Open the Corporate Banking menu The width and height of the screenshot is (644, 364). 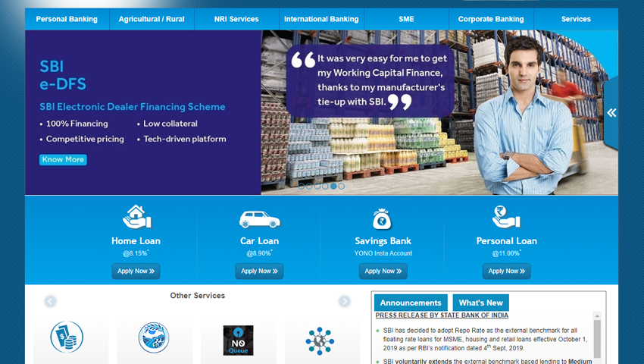[x=491, y=19]
